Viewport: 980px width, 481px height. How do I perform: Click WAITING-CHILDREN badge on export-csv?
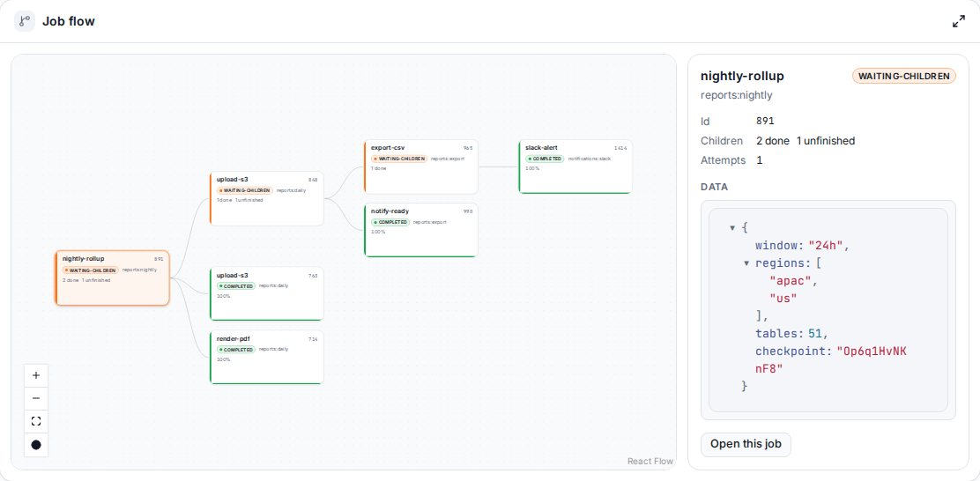coord(399,159)
